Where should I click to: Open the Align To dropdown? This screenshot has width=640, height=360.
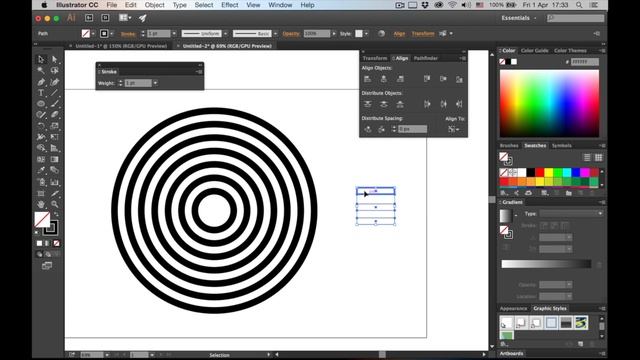pos(453,129)
